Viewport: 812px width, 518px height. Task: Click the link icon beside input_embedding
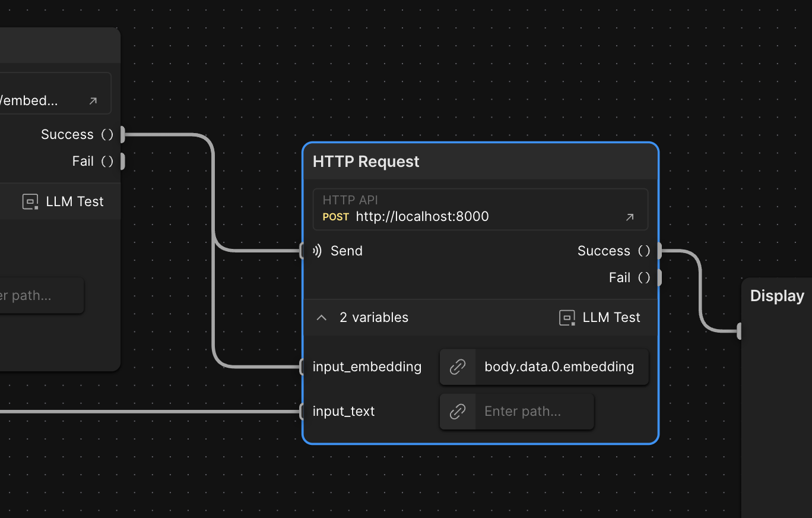point(457,367)
